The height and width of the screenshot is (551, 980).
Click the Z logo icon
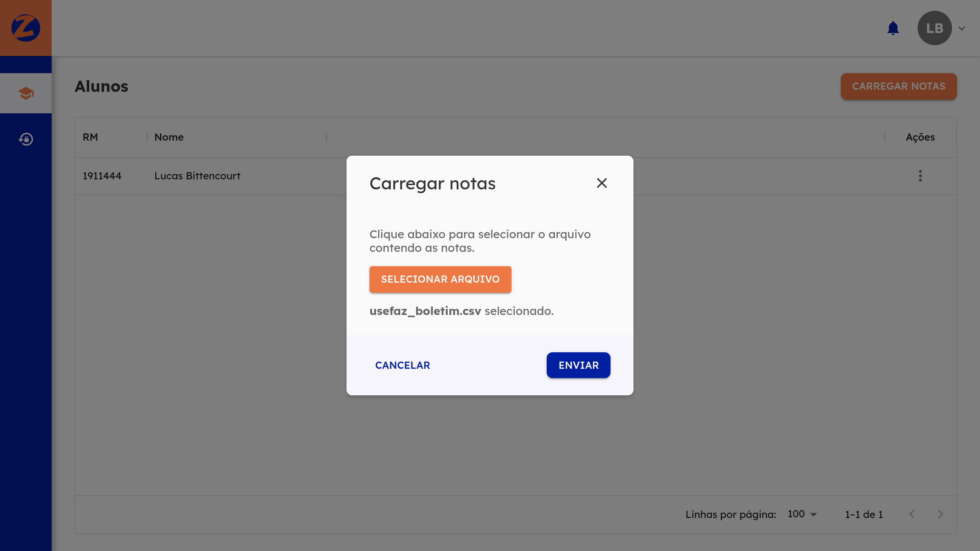[x=25, y=28]
